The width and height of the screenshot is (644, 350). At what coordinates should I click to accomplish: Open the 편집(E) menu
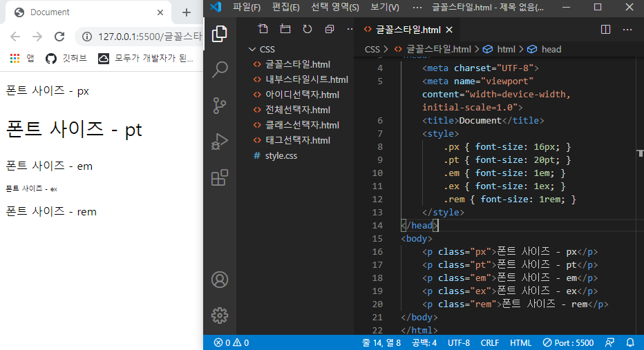click(285, 7)
